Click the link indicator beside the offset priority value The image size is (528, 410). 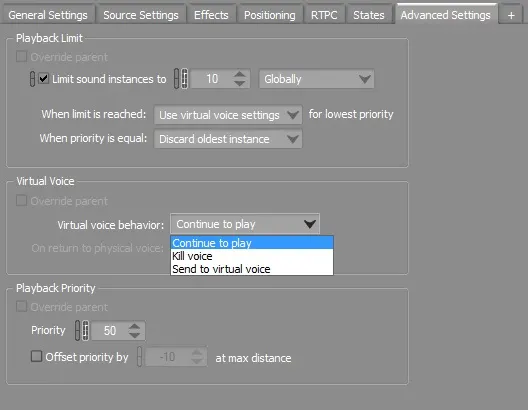coord(139,357)
